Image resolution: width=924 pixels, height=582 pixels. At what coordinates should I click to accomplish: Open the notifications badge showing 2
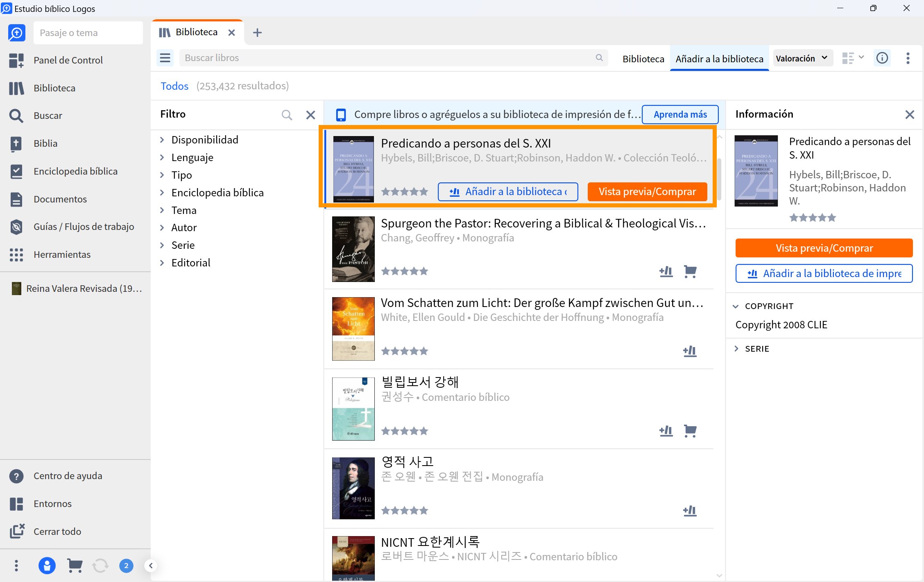126,566
